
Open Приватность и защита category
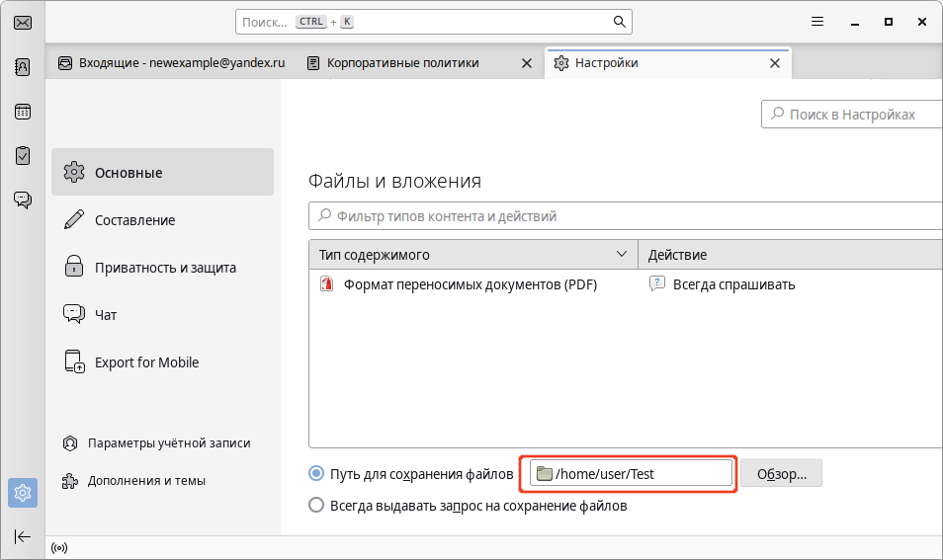click(x=162, y=268)
